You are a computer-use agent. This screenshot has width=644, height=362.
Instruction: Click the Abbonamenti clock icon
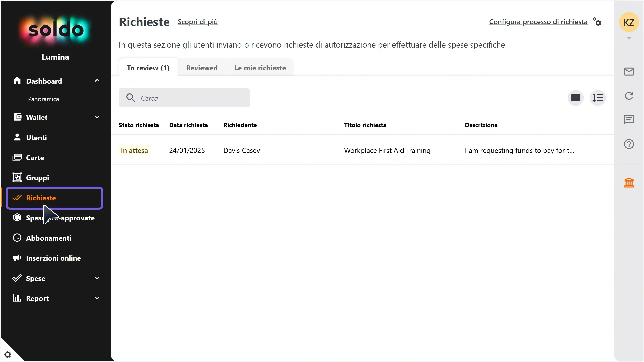tap(17, 238)
